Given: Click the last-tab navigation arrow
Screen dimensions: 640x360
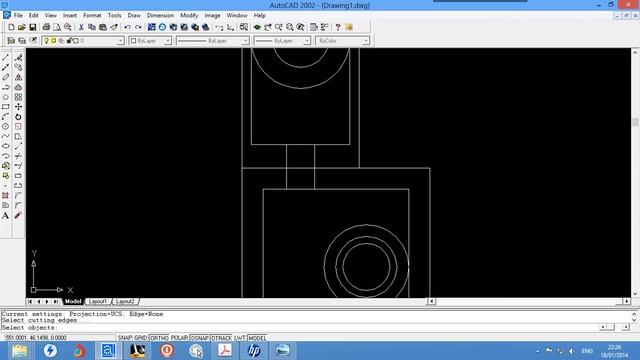Looking at the screenshot, I should [56, 302].
